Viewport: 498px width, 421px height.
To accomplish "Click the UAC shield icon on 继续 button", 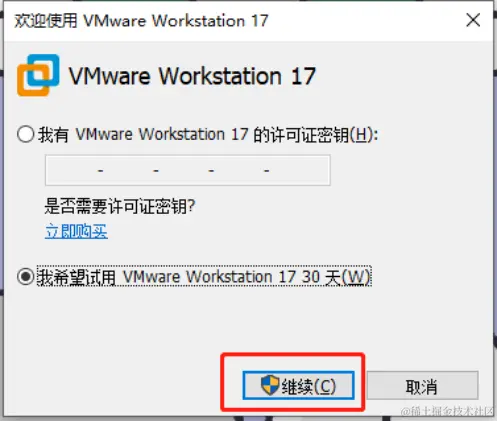I will click(270, 385).
